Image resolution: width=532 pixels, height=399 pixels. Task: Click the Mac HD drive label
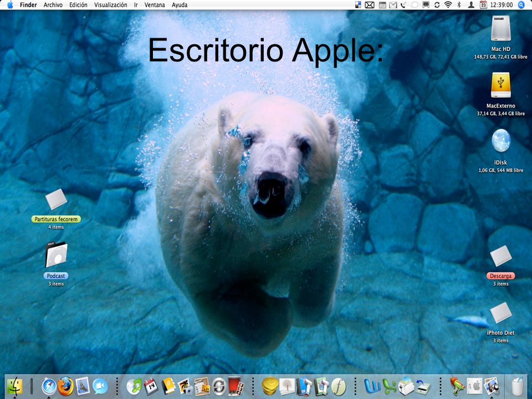(x=501, y=49)
